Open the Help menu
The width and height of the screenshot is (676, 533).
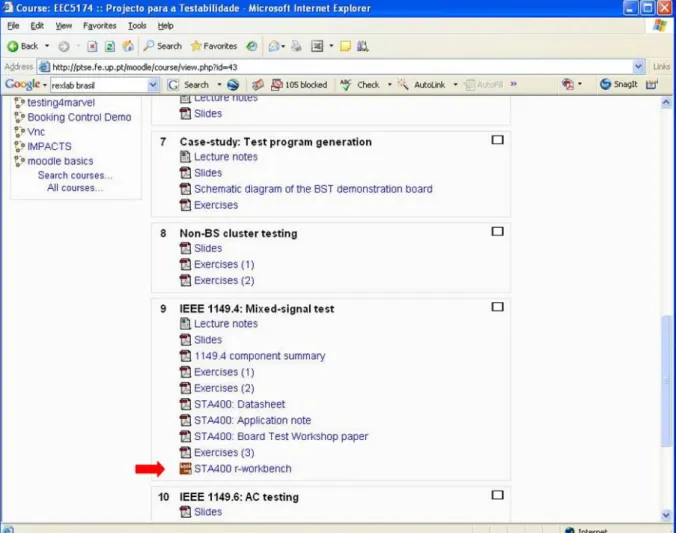point(165,26)
